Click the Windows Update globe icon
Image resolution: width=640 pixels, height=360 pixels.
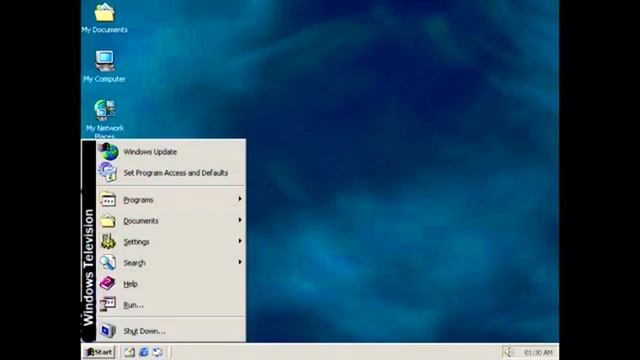click(x=109, y=152)
